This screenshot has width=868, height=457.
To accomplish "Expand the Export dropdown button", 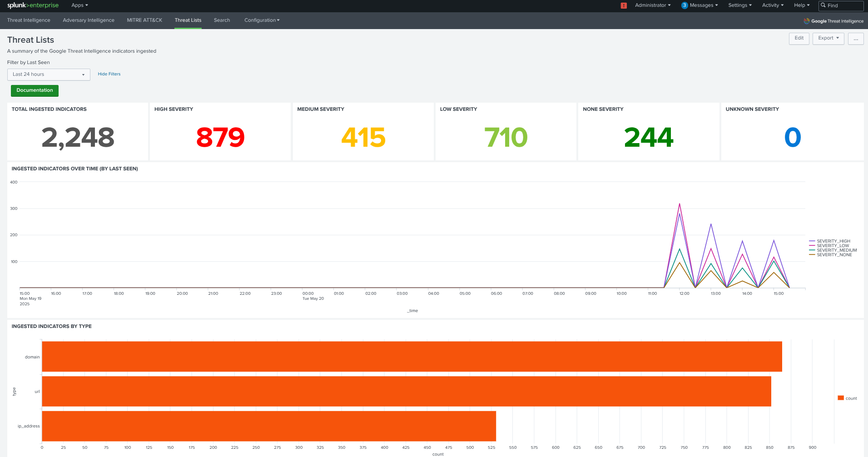I will point(828,39).
